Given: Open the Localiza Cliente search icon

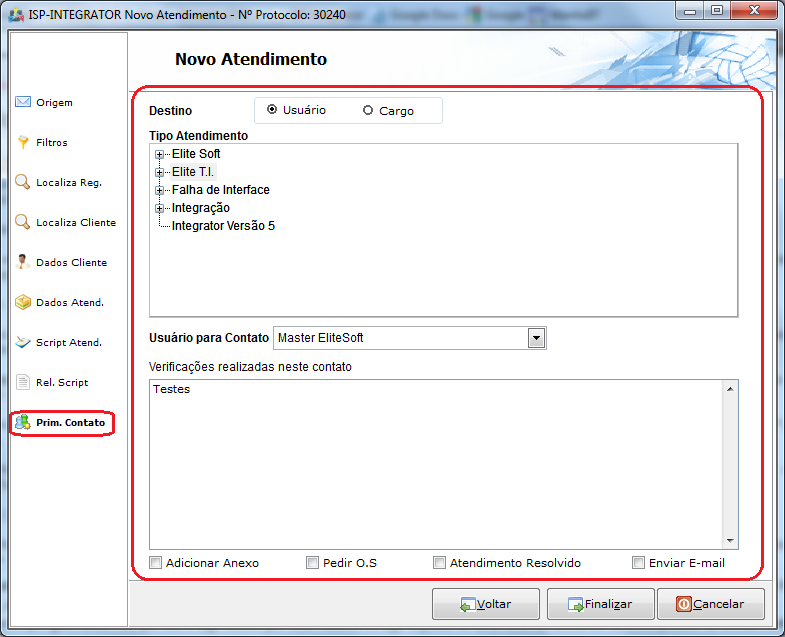Looking at the screenshot, I should 23,222.
